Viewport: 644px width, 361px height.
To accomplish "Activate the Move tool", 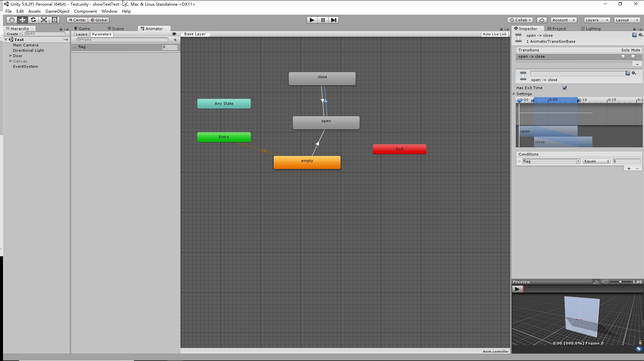I will point(22,20).
